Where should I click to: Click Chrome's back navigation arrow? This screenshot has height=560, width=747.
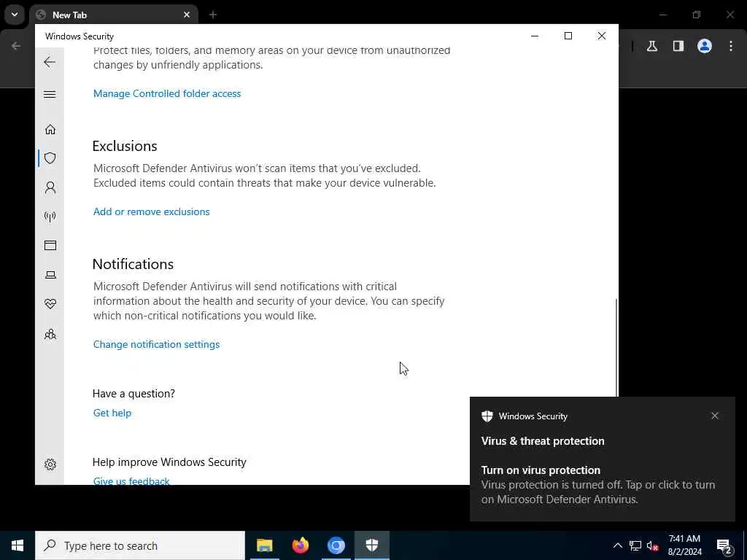click(x=16, y=46)
